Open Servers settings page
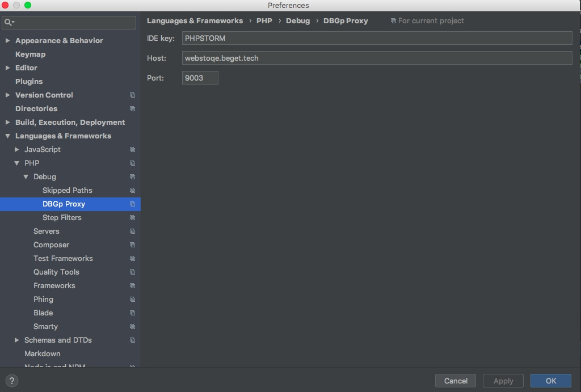581x392 pixels. [x=47, y=231]
